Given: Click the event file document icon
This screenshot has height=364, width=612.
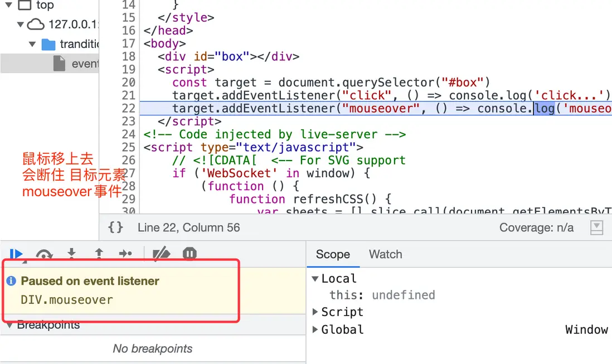Looking at the screenshot, I should 59,63.
